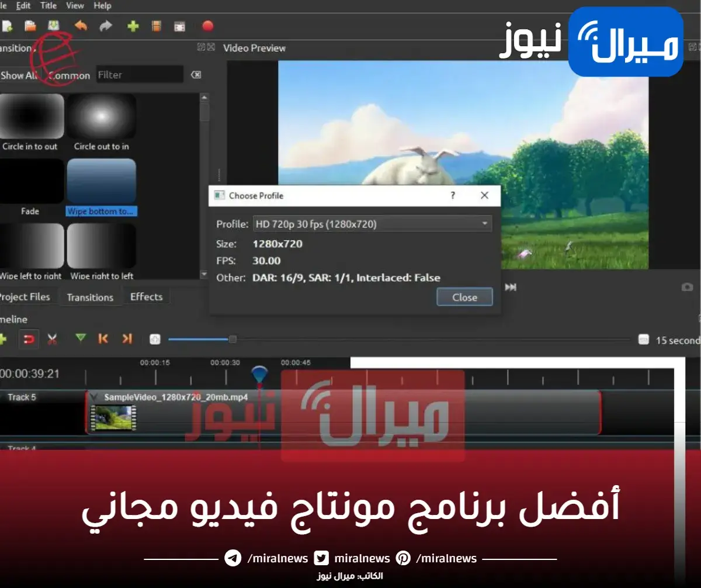Image resolution: width=701 pixels, height=588 pixels.
Task: Select the SampleVideo_1280x720_20mb.mp4 clip
Action: [343, 412]
